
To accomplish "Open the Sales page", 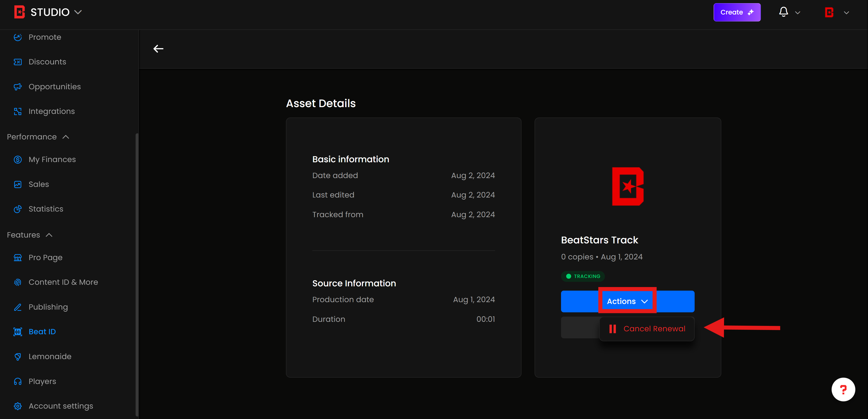I will (x=39, y=184).
